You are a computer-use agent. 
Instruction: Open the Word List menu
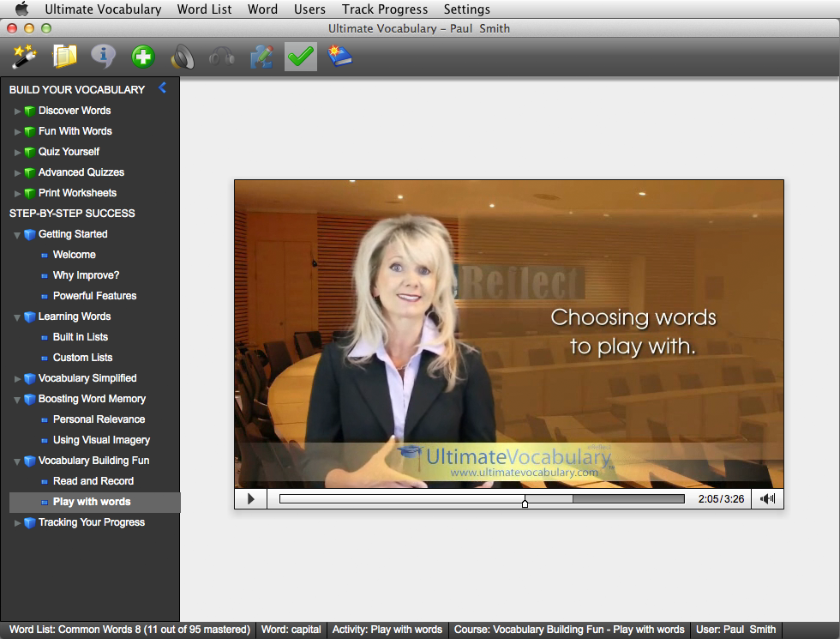pyautogui.click(x=204, y=9)
